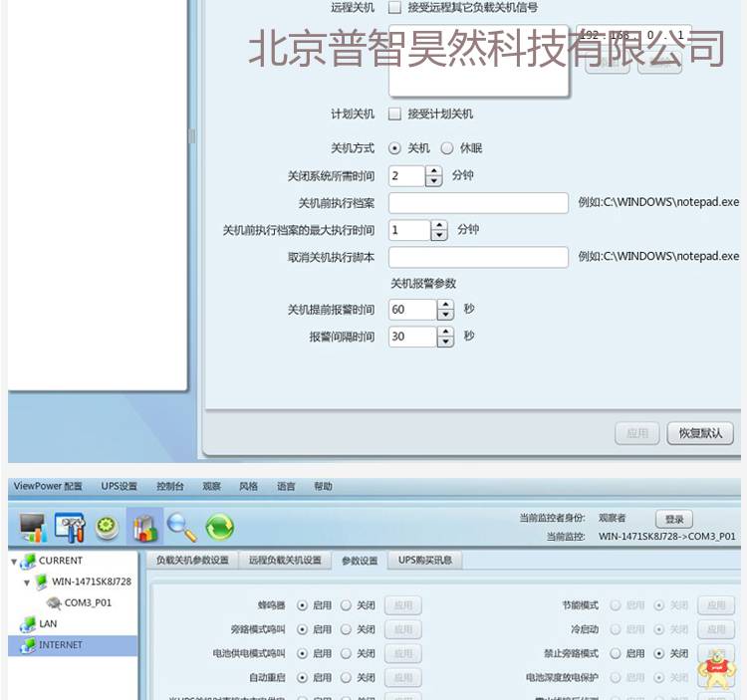The image size is (747, 700).
Task: Select the COM3_P01 device node
Action: [x=88, y=602]
